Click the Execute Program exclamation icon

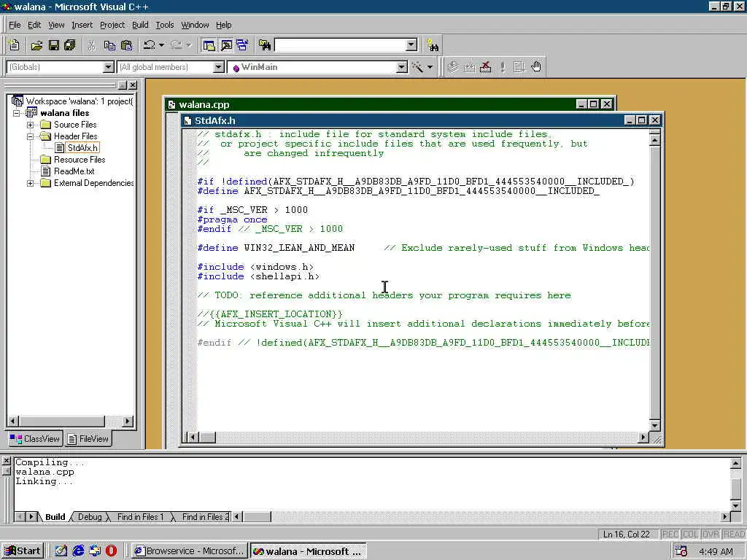[503, 67]
